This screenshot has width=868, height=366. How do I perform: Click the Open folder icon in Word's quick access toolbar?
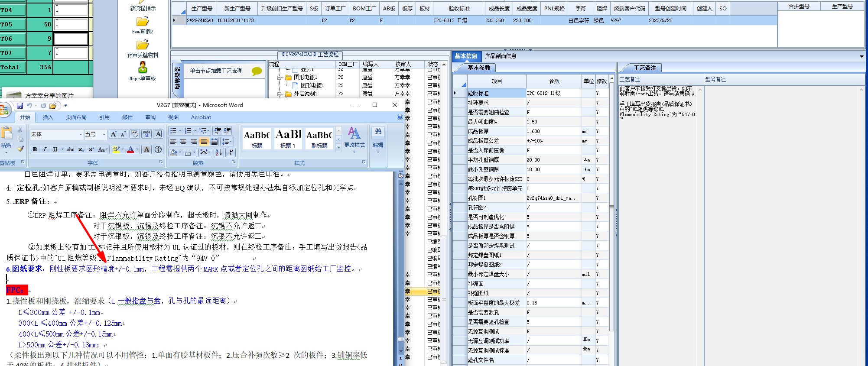53,106
